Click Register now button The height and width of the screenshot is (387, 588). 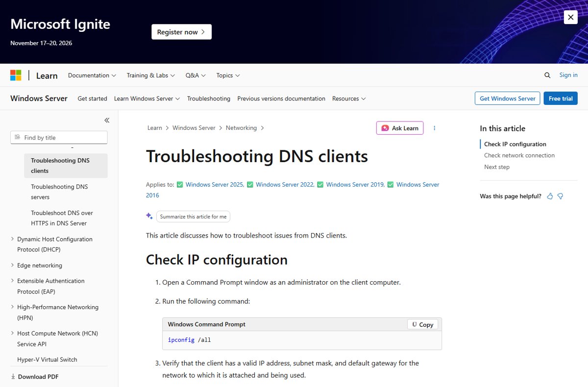[181, 32]
